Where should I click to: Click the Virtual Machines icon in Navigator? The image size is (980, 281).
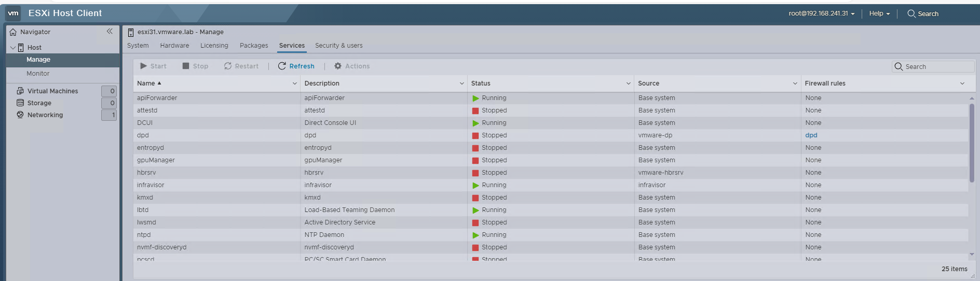[20, 91]
